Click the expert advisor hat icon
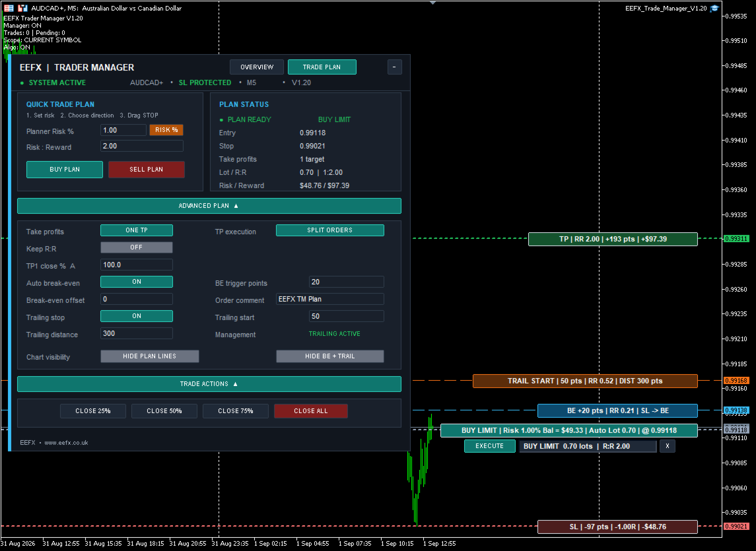756x551 pixels. coord(714,8)
